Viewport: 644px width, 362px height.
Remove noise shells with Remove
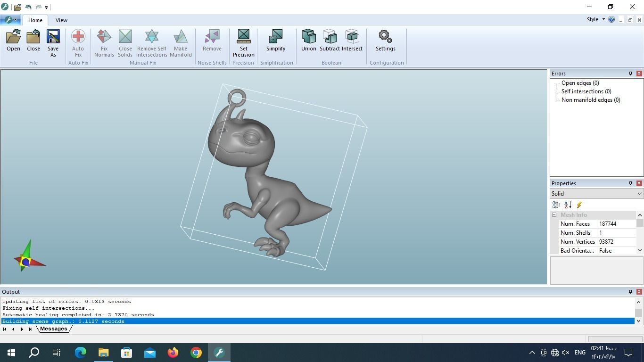212,41
